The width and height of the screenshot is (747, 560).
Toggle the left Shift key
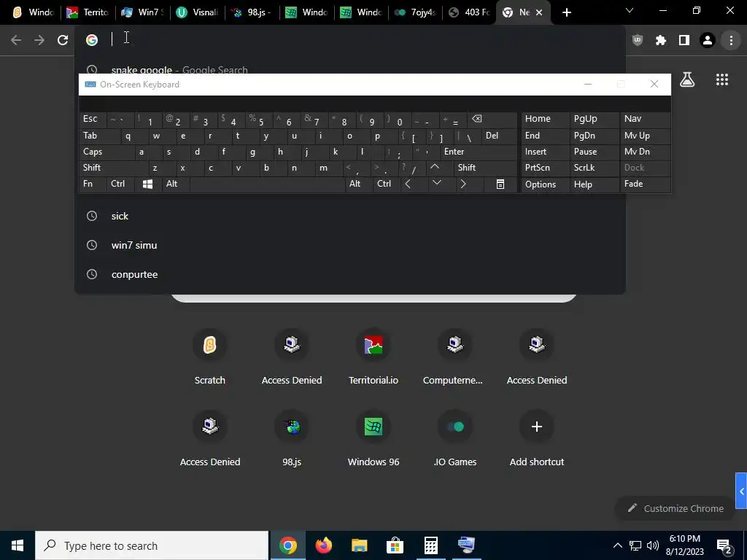pos(113,168)
